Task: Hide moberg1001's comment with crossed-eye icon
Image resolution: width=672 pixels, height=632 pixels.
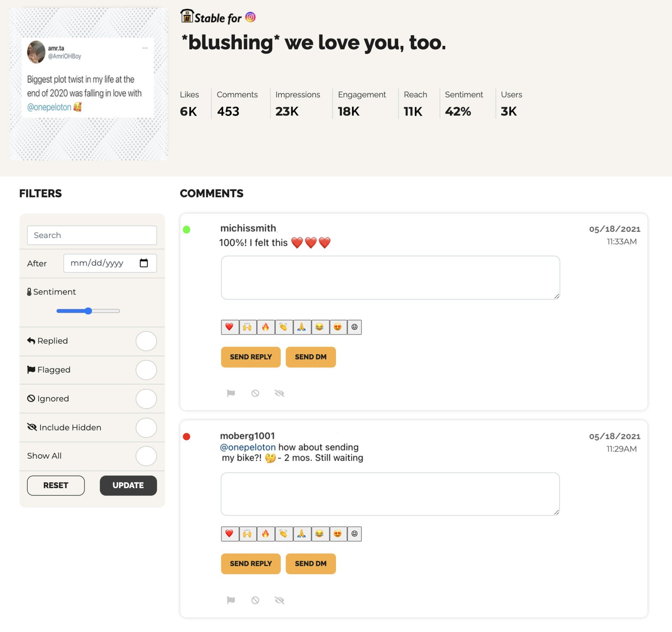Action: (x=279, y=600)
